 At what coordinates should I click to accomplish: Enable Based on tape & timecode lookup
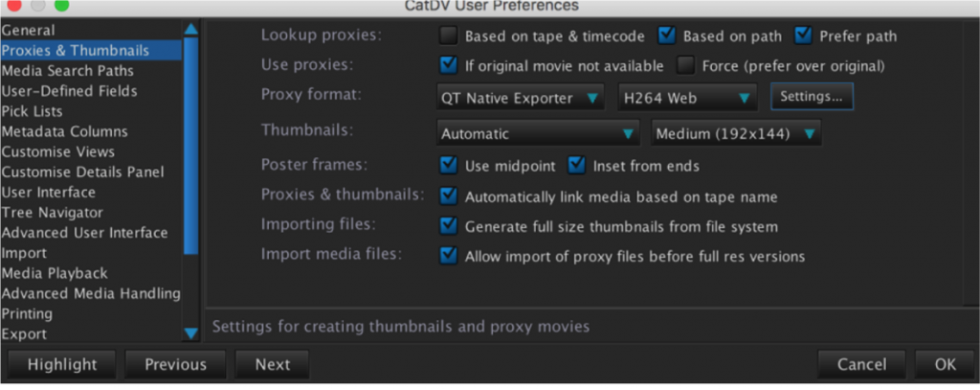pyautogui.click(x=449, y=35)
